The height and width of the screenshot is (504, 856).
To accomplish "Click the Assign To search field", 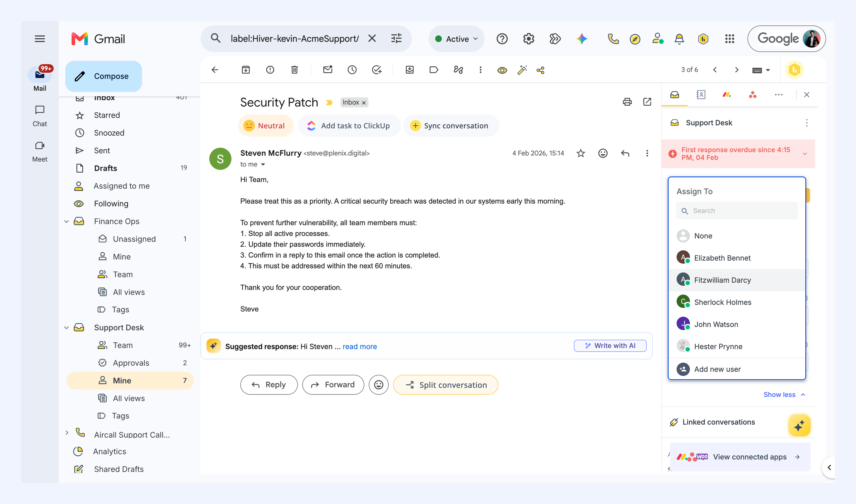I will [737, 211].
